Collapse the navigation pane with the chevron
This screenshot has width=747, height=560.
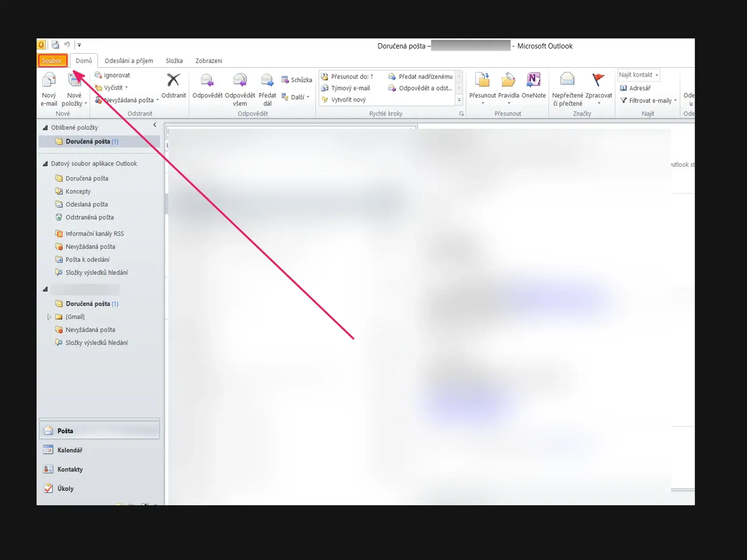pyautogui.click(x=155, y=125)
